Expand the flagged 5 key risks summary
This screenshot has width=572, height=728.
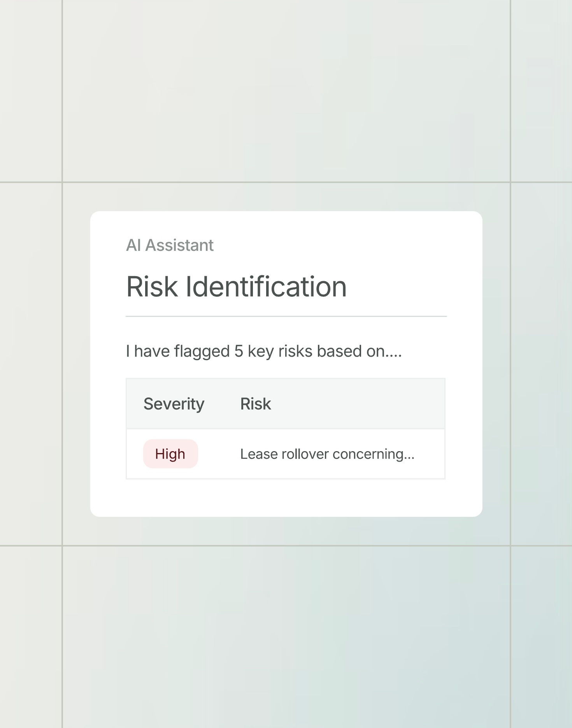263,351
